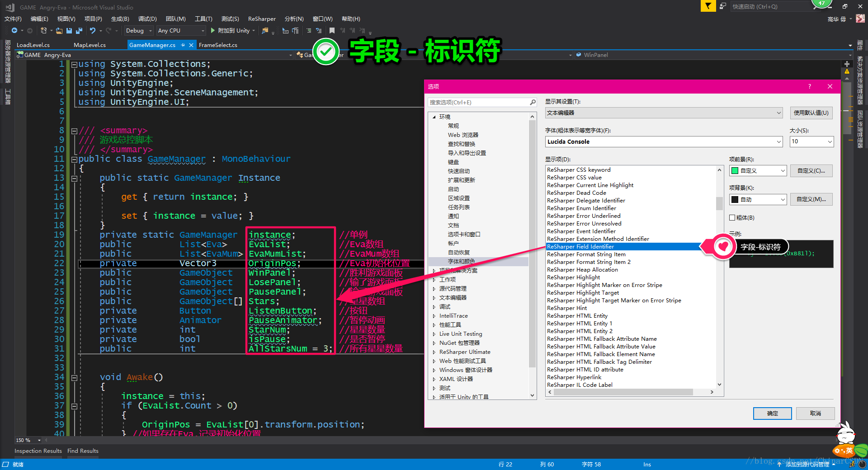Collapse the Instance property outlining toggle

click(x=74, y=179)
